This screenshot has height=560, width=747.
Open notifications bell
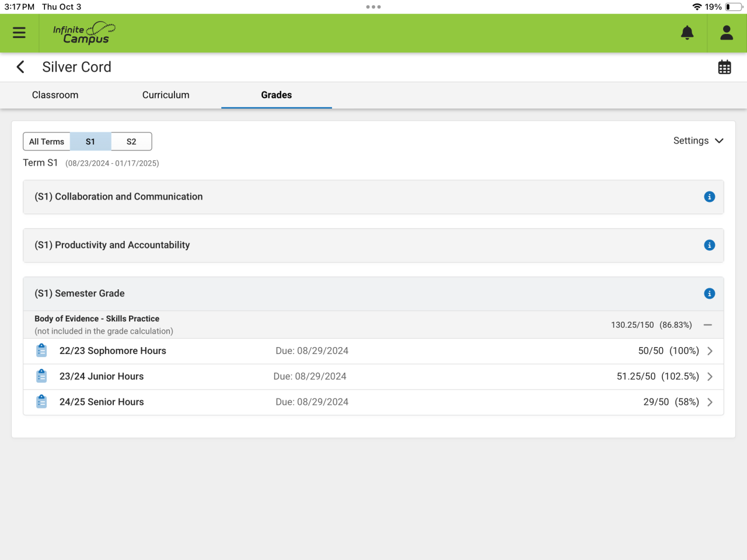(687, 33)
